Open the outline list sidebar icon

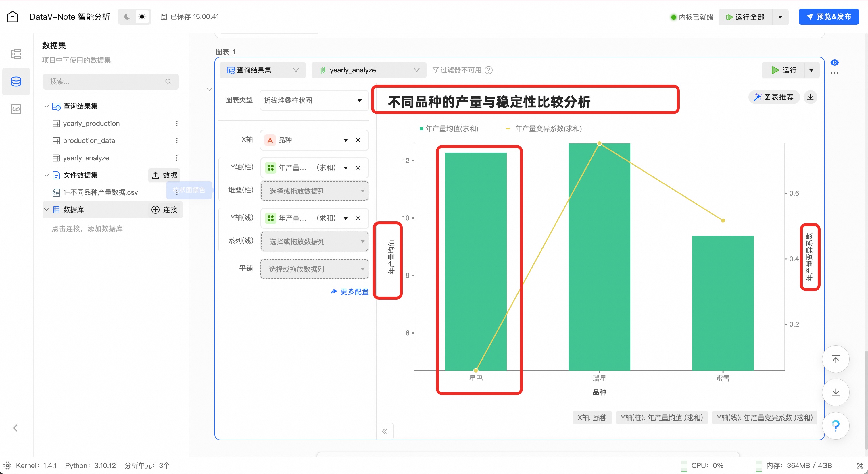tap(16, 54)
